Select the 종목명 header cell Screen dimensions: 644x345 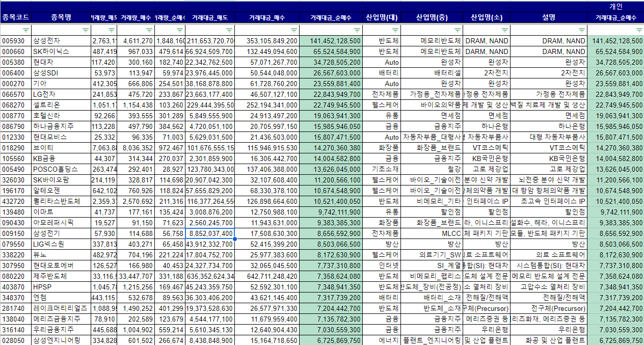pyautogui.click(x=62, y=17)
